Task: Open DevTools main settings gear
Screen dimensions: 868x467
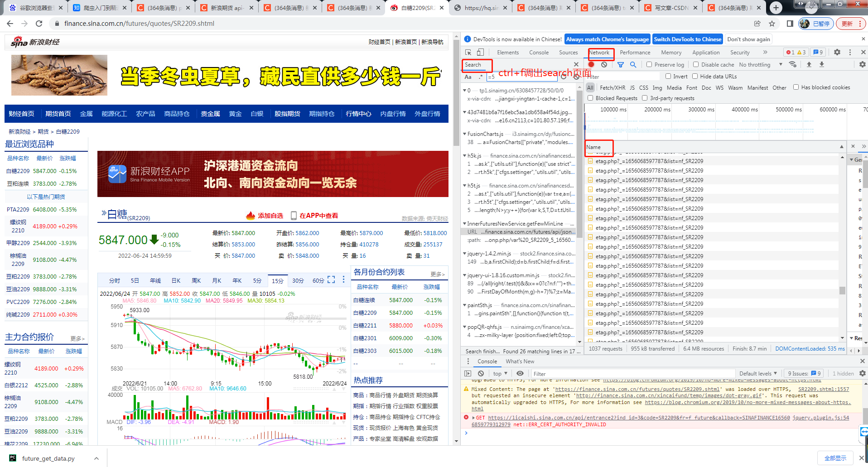Action: tap(837, 53)
